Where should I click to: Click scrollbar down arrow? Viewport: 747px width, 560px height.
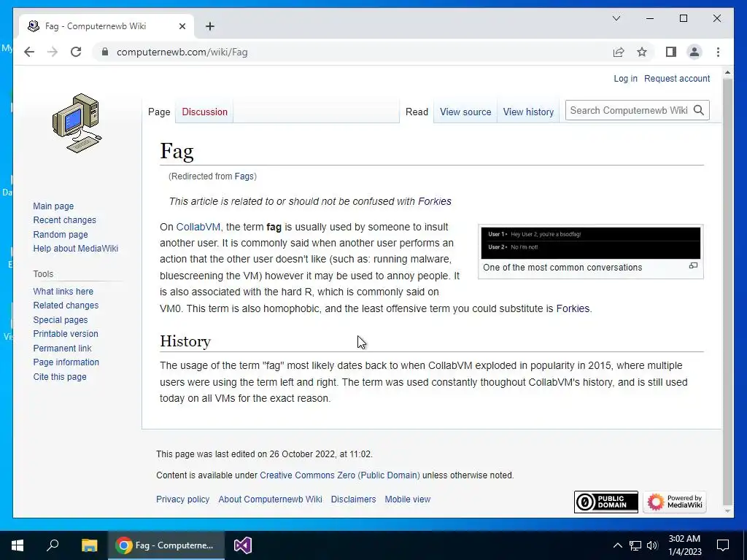(727, 511)
